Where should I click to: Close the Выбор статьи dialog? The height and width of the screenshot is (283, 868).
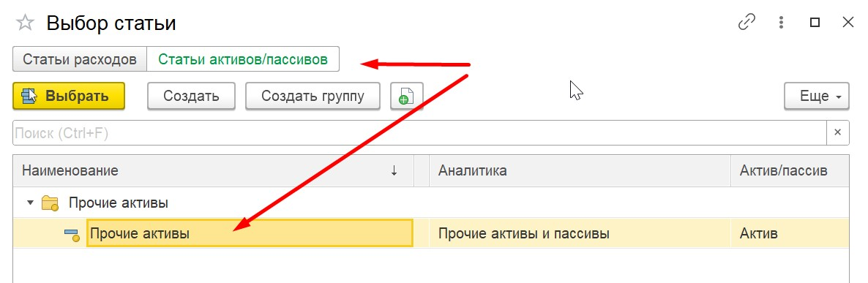[x=848, y=22]
